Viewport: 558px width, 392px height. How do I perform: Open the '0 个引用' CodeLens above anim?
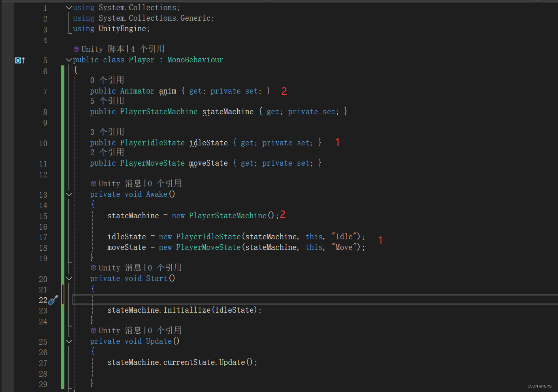(x=107, y=80)
